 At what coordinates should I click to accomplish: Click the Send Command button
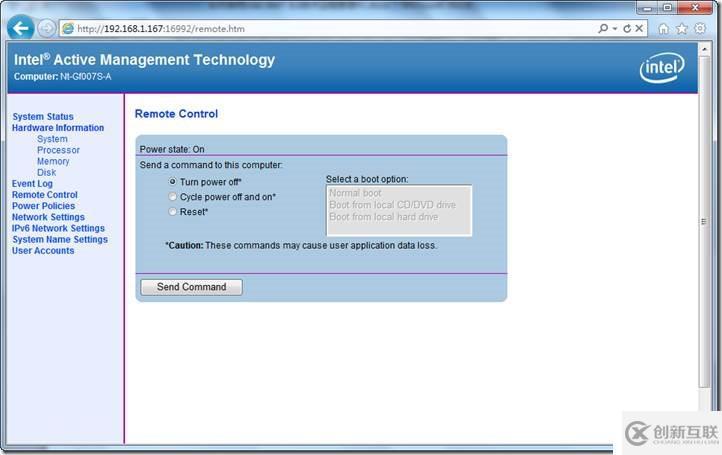tap(191, 287)
